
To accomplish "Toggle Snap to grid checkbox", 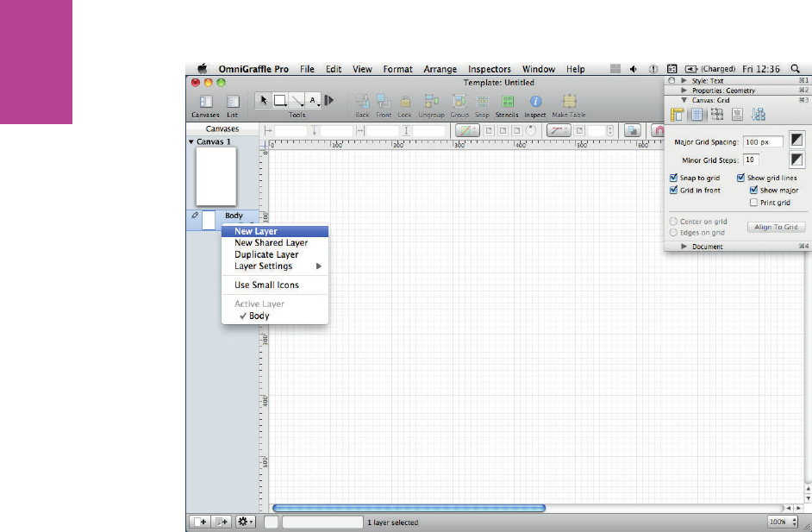I will [673, 178].
